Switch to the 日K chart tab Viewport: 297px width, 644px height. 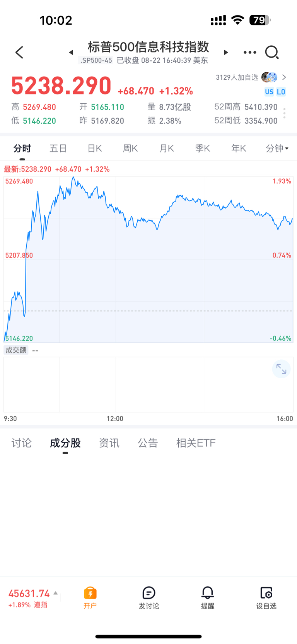click(94, 149)
